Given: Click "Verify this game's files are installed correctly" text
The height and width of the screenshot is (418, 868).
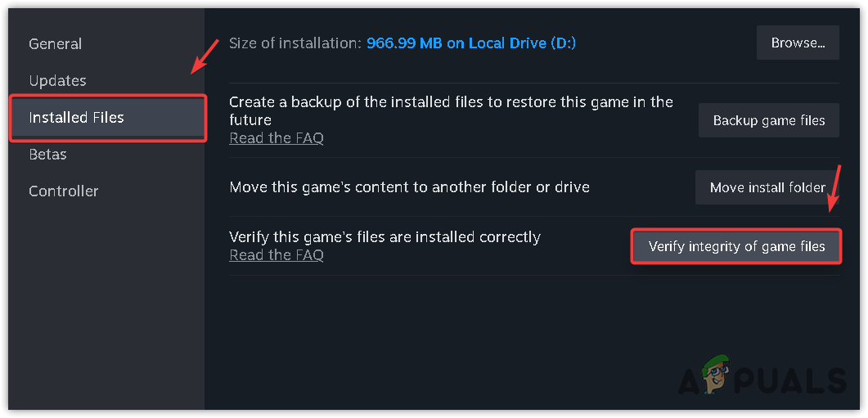Looking at the screenshot, I should pyautogui.click(x=385, y=237).
